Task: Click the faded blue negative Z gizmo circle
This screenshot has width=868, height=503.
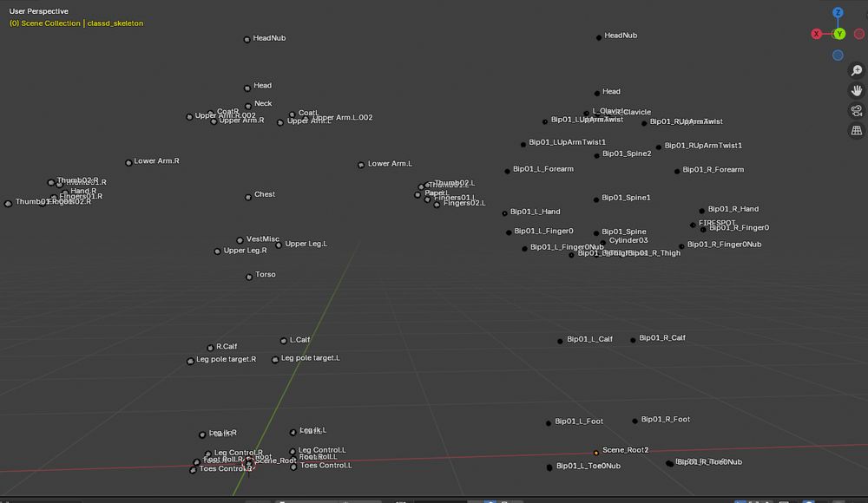Action: pyautogui.click(x=838, y=55)
